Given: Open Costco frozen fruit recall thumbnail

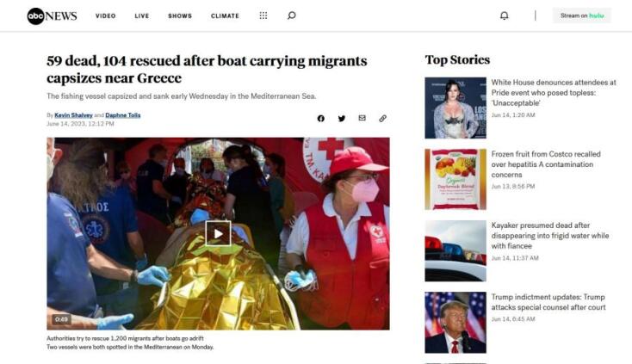Looking at the screenshot, I should [455, 179].
